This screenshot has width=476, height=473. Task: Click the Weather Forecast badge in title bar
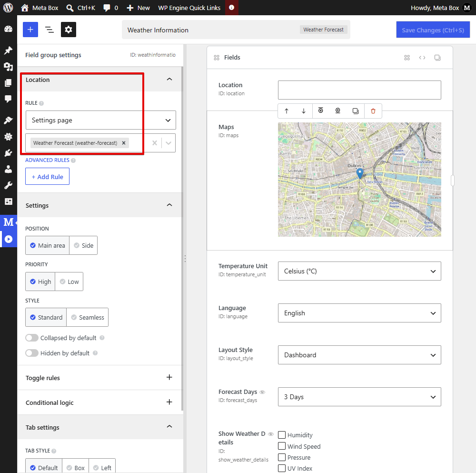(324, 30)
